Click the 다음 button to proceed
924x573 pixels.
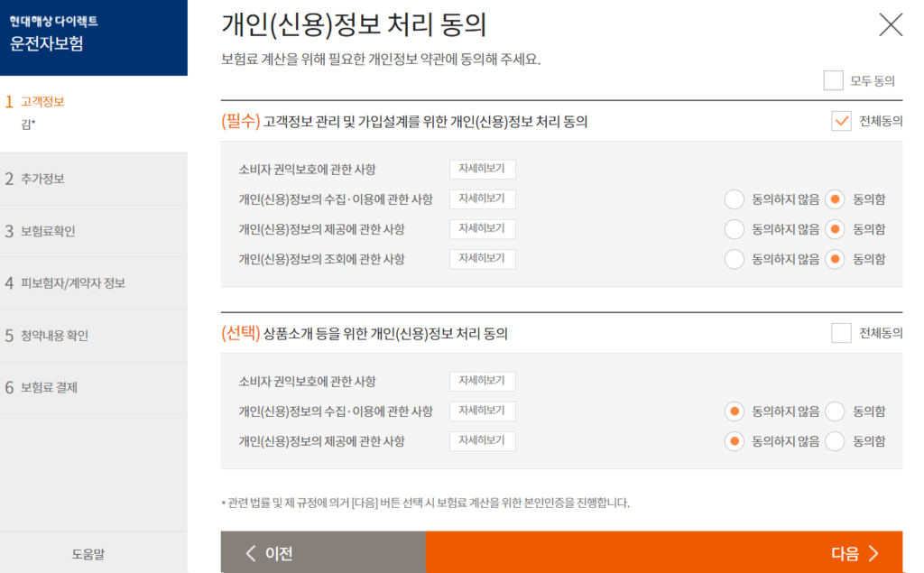click(x=663, y=553)
